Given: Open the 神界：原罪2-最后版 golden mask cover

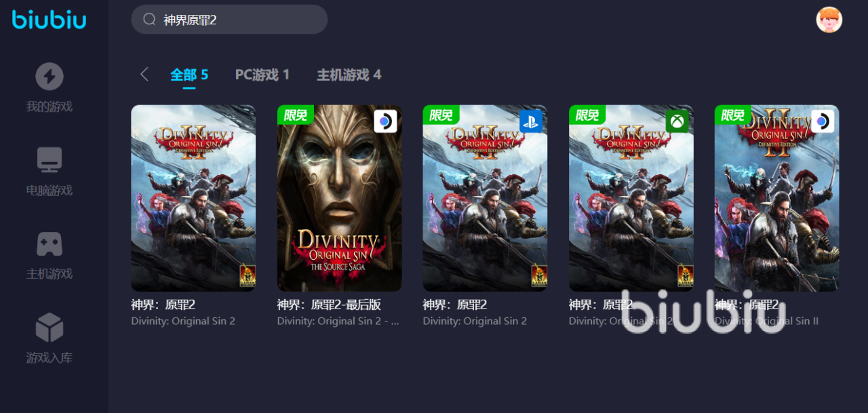Looking at the screenshot, I should (x=339, y=198).
